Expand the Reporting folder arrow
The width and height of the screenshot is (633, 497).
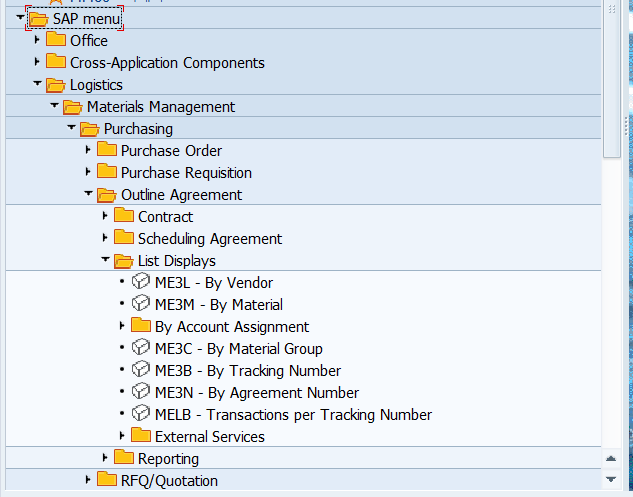pyautogui.click(x=105, y=457)
